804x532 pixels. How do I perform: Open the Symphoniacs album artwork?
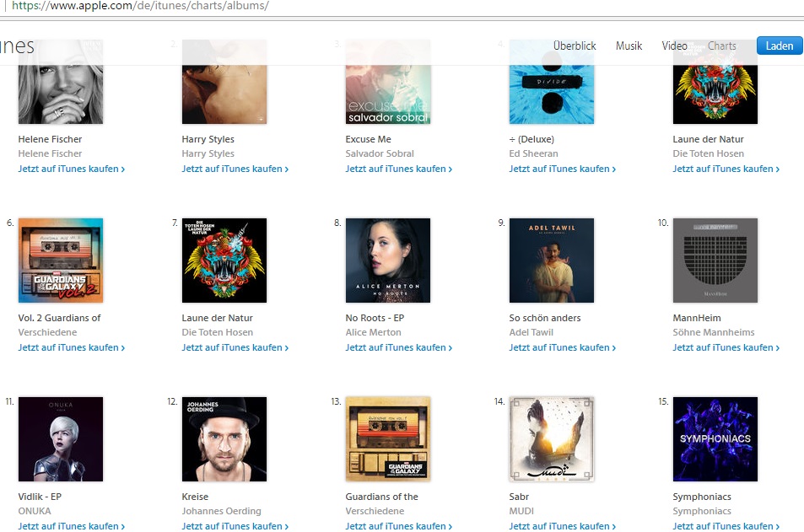coord(715,439)
